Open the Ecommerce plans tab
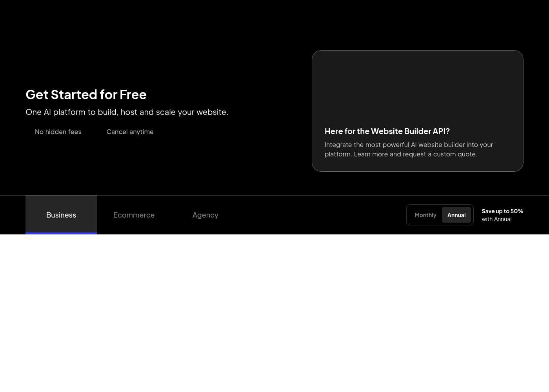Viewport: 549px width, 392px height. (134, 215)
